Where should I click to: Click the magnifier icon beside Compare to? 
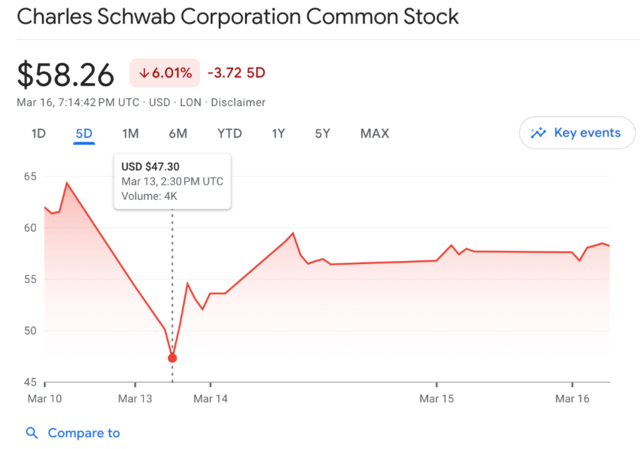click(32, 433)
